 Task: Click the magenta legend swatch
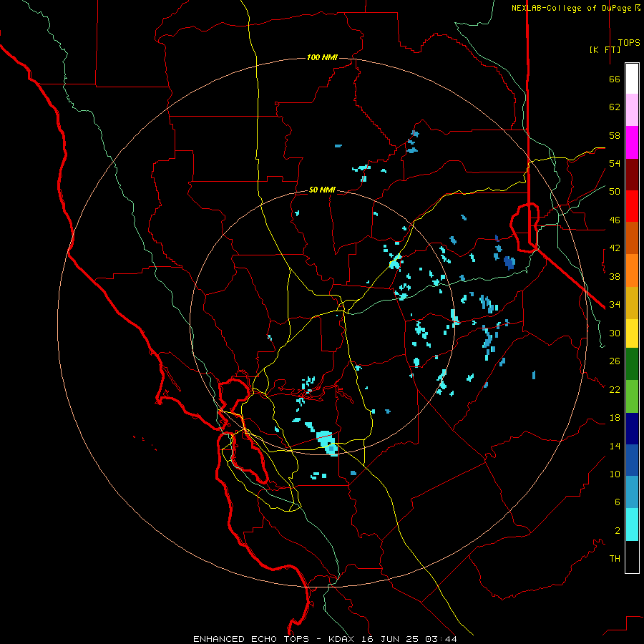pos(632,142)
